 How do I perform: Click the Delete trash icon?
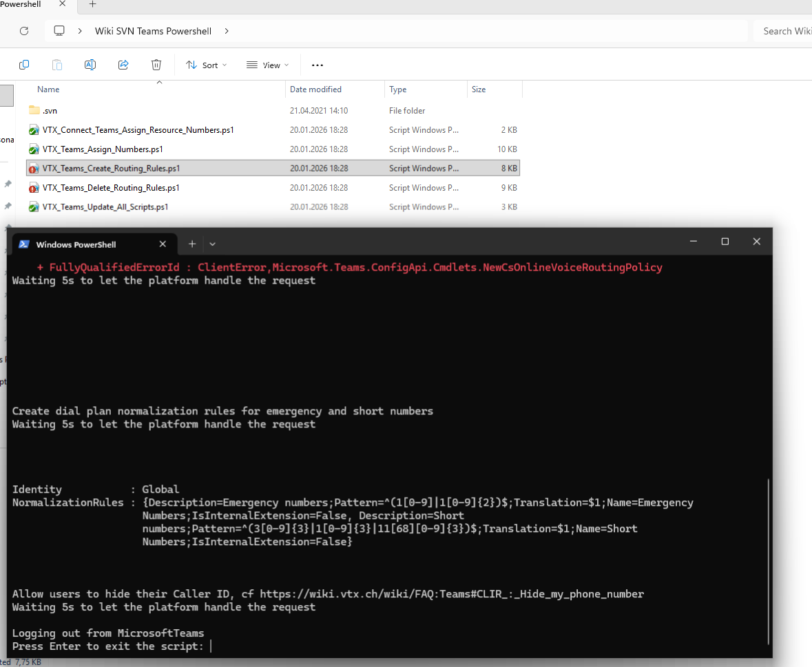coord(156,65)
